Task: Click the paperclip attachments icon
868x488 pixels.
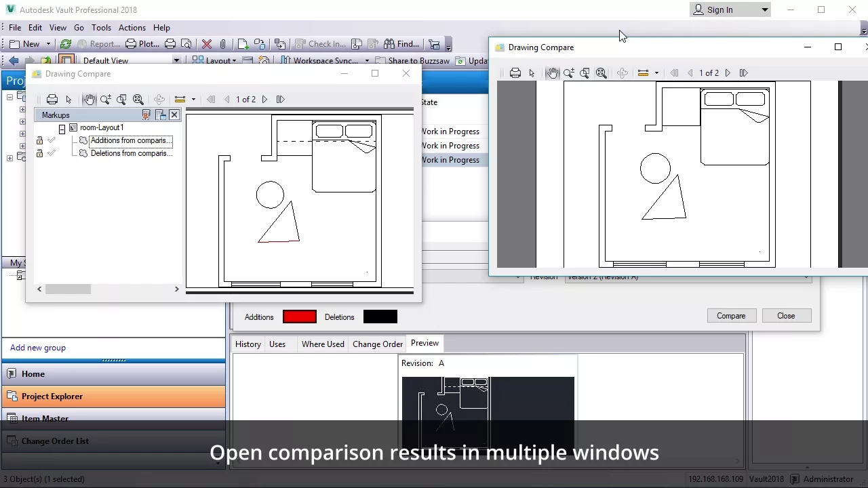Action: [x=222, y=44]
